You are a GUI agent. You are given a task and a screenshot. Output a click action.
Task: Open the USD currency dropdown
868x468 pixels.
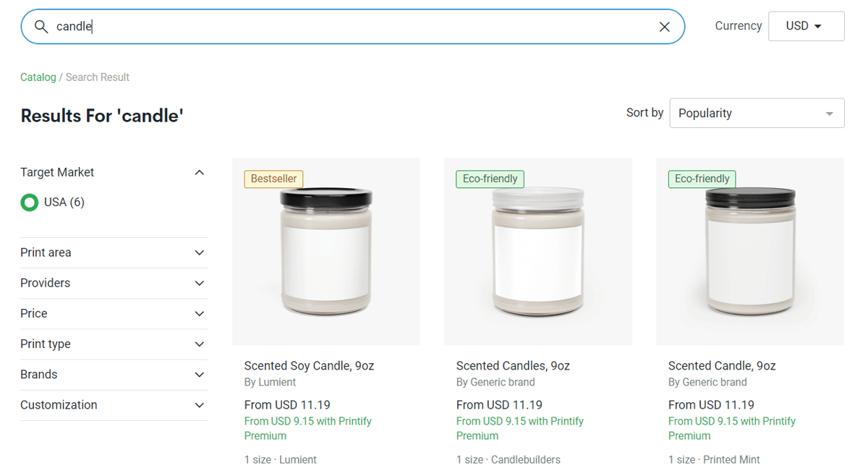[x=806, y=26]
